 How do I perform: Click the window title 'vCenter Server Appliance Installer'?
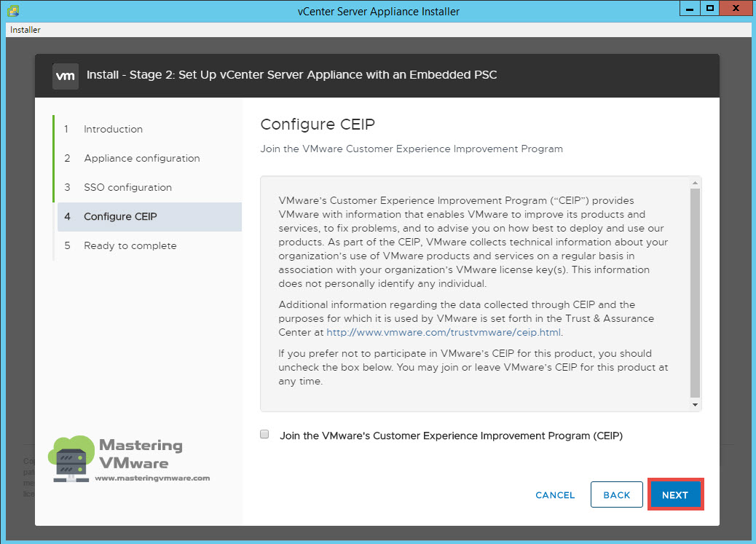pyautogui.click(x=379, y=11)
